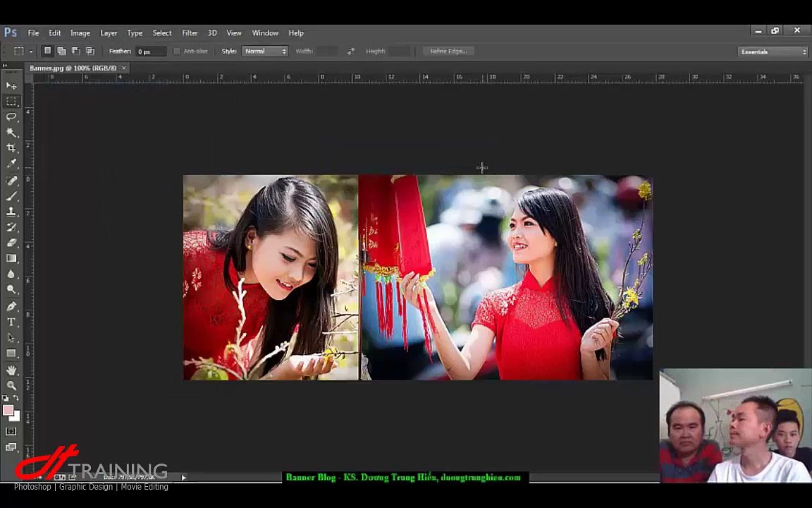Choose Subtract from selection mode
812x508 pixels.
coord(76,51)
